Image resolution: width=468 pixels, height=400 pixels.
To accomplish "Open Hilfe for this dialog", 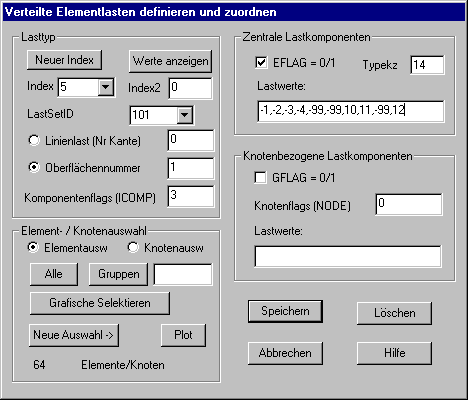I will [394, 353].
